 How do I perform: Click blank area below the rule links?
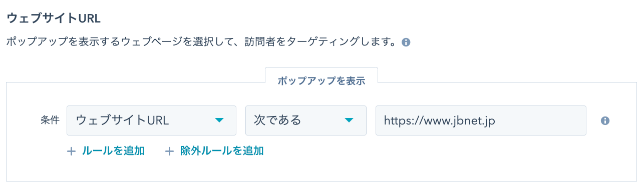[x=320, y=170]
